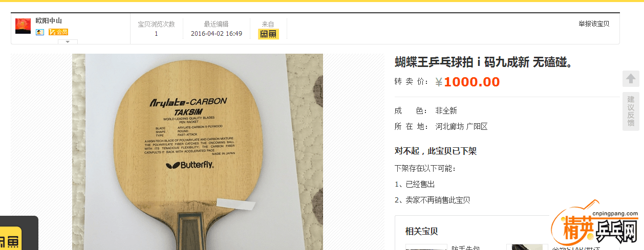644x250 pixels.
Task: Click the 相关宝贝 section heading
Action: [x=422, y=231]
